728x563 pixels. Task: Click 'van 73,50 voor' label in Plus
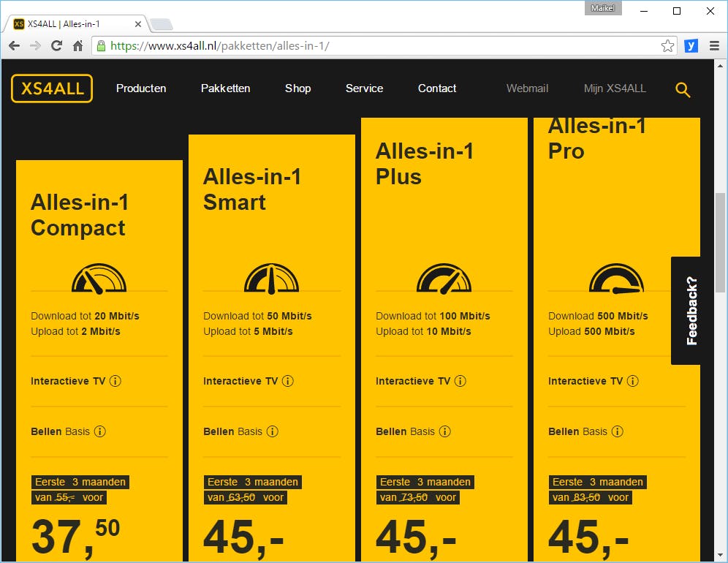pyautogui.click(x=418, y=497)
